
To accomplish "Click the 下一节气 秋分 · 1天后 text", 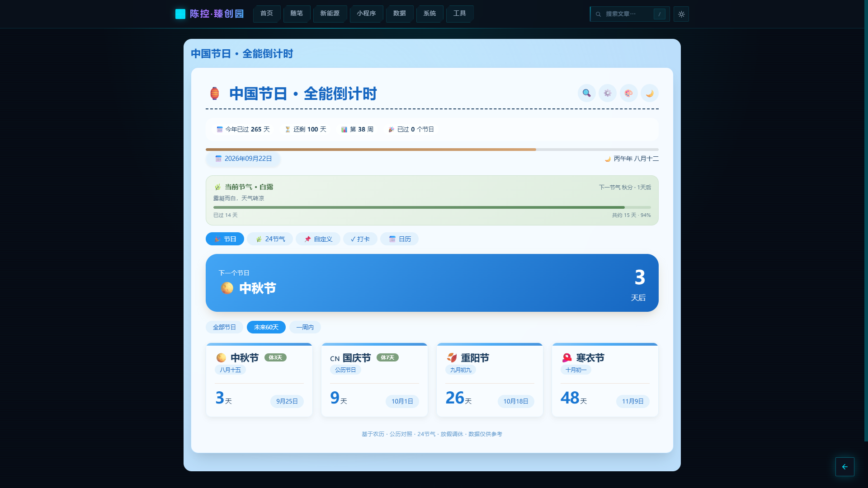I will click(625, 187).
